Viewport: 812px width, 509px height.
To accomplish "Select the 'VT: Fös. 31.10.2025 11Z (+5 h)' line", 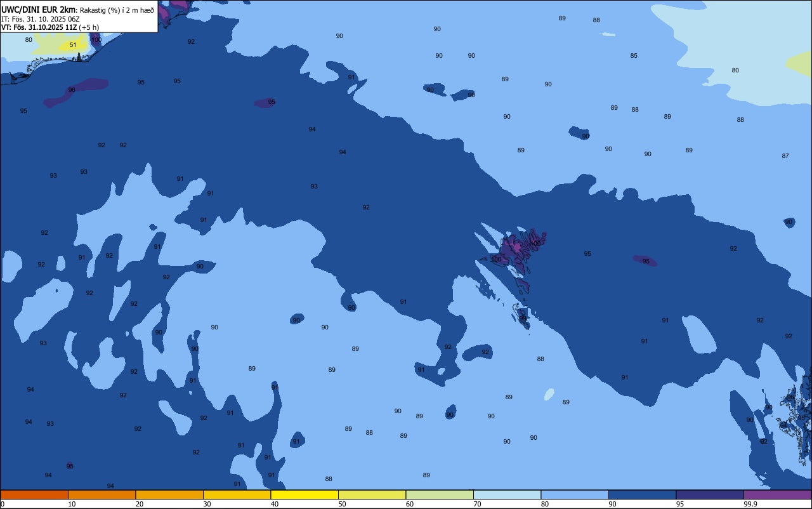I will coord(51,27).
